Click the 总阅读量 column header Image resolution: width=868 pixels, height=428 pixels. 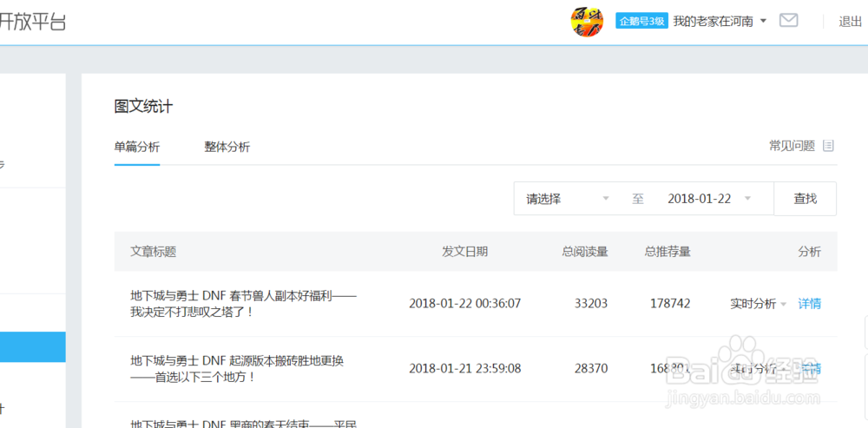click(x=585, y=252)
